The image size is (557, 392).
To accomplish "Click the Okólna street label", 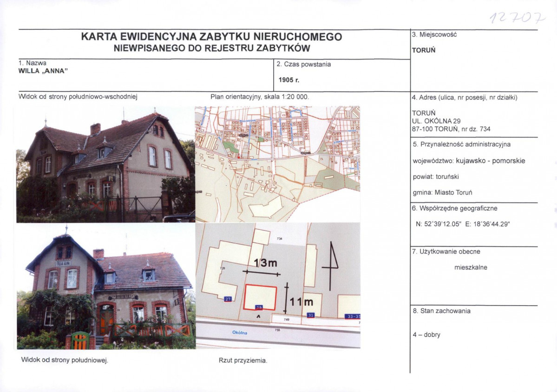I will pos(240,333).
